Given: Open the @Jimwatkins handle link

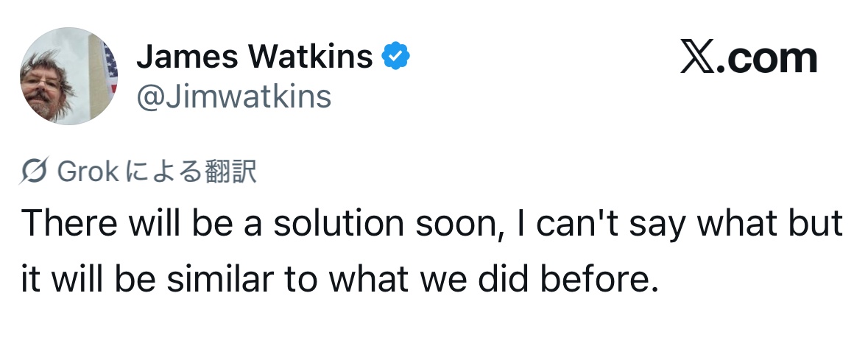Looking at the screenshot, I should [x=233, y=96].
